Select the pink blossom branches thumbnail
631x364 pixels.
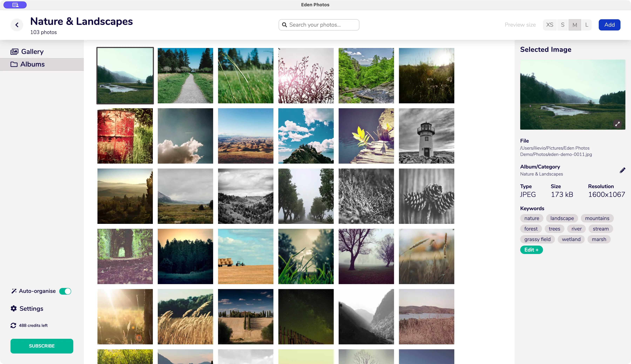point(306,75)
